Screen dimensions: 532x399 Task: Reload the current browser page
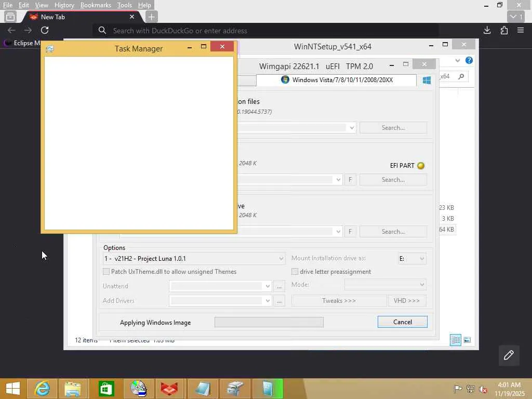tap(45, 30)
